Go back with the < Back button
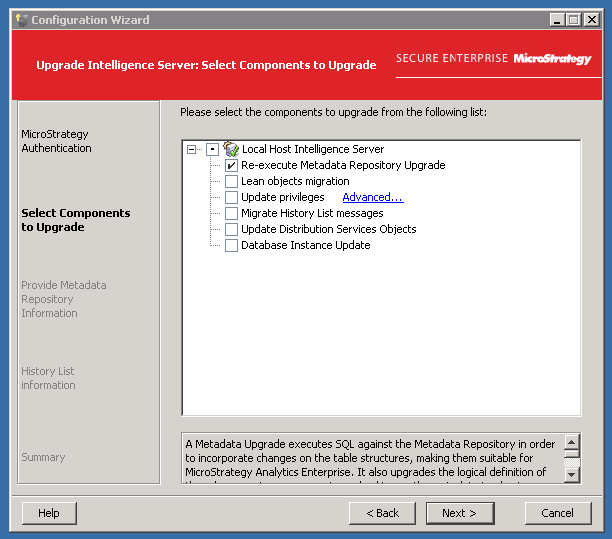 point(382,513)
